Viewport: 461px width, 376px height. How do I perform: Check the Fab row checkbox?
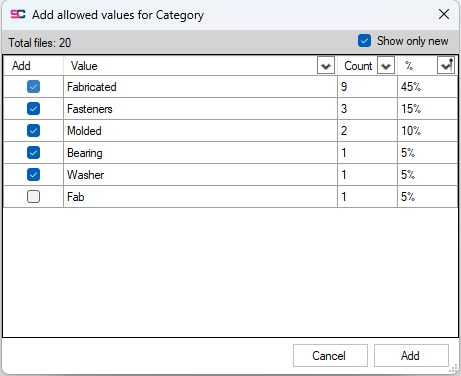33,197
